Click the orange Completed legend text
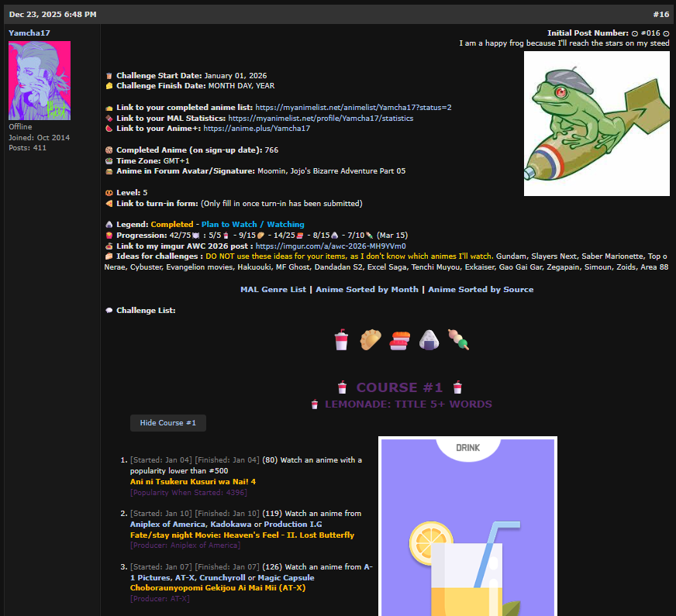This screenshot has height=616, width=676. [172, 225]
